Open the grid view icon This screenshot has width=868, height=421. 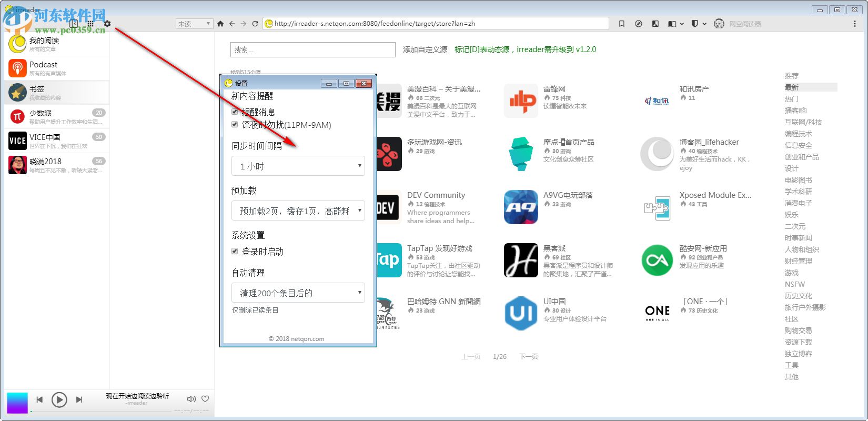[90, 24]
